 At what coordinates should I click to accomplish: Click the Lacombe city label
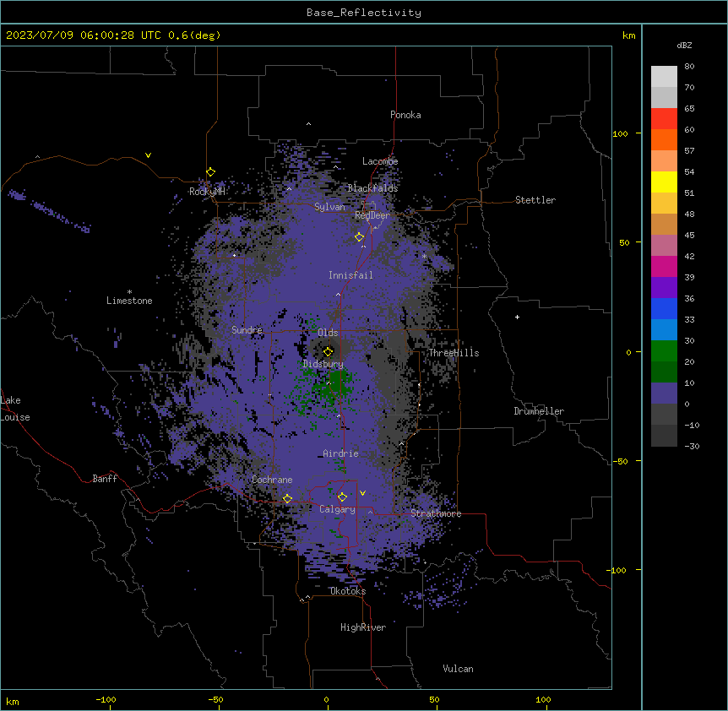pyautogui.click(x=380, y=161)
